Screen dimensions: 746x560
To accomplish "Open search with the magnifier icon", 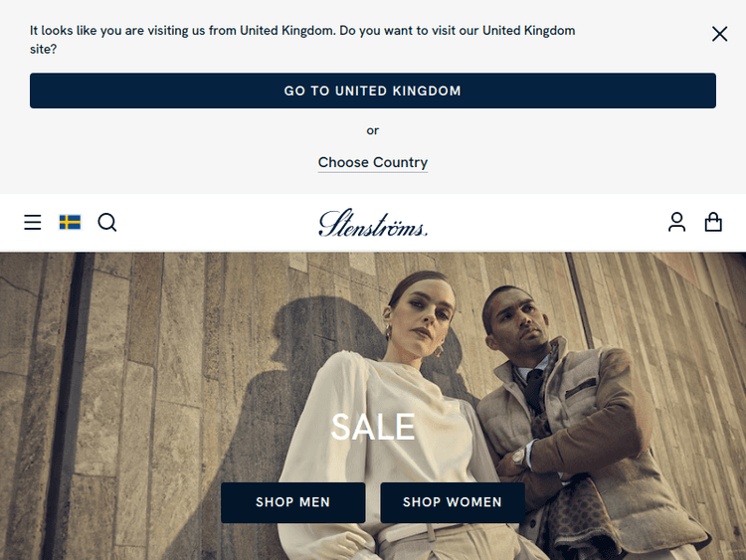I will click(x=107, y=222).
